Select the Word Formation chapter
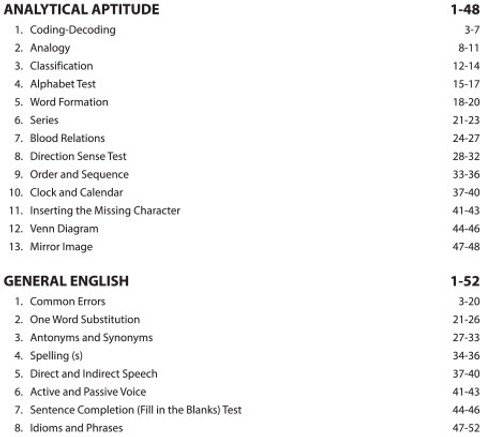The image size is (480, 437). pyautogui.click(x=69, y=102)
